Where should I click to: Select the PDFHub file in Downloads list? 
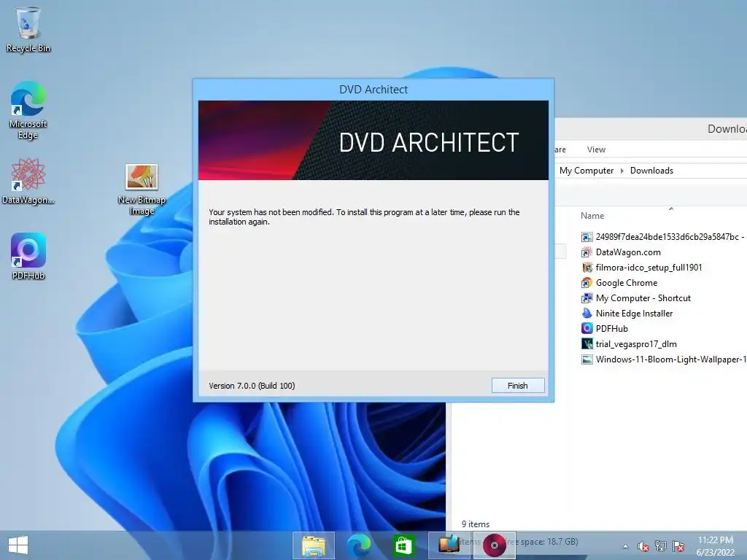[x=604, y=328]
